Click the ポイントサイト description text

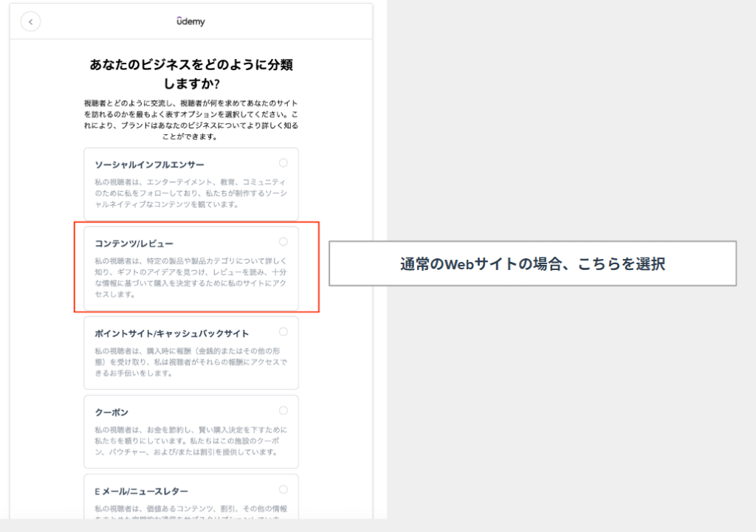click(190, 362)
